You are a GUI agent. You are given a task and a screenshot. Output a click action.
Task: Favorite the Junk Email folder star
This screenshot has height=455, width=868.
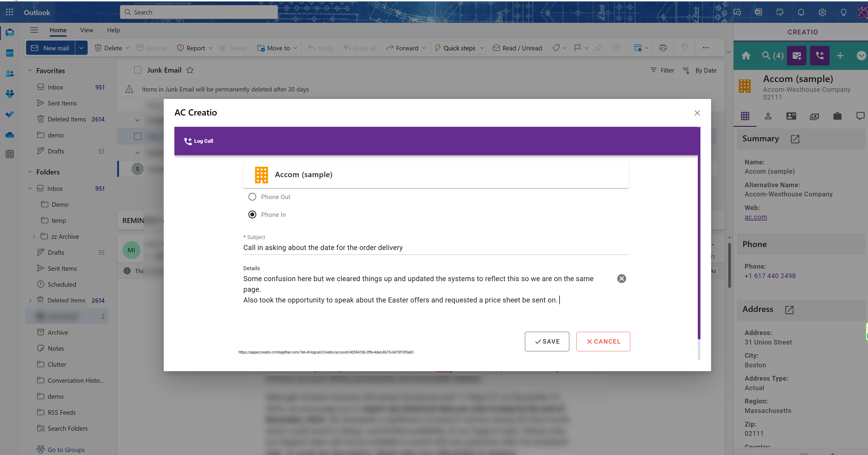click(x=190, y=70)
